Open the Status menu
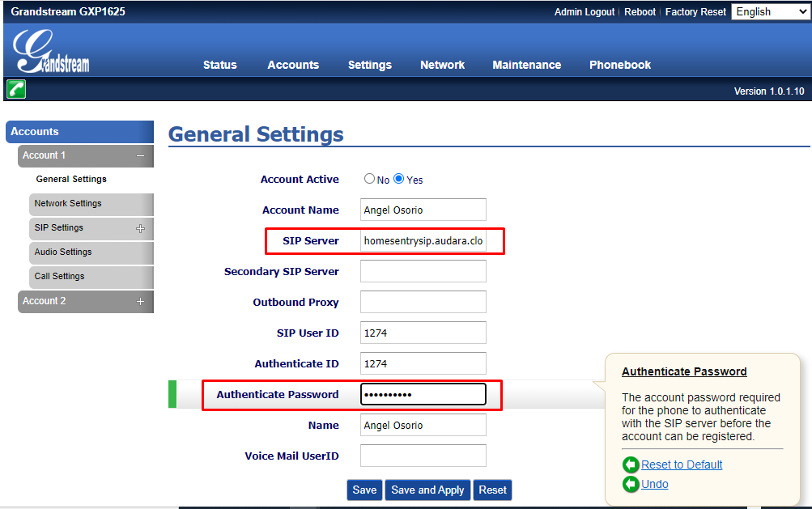This screenshot has height=509, width=812. 219,65
